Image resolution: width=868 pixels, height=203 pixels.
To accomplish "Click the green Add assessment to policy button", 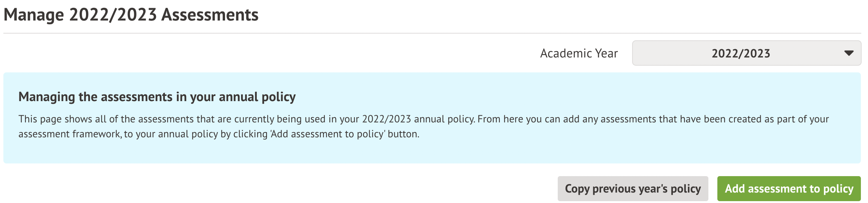I will pyautogui.click(x=789, y=189).
